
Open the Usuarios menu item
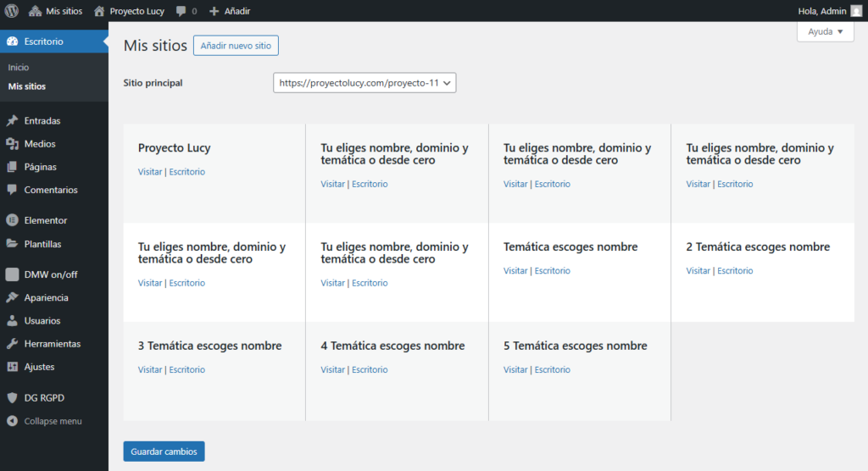pos(42,321)
